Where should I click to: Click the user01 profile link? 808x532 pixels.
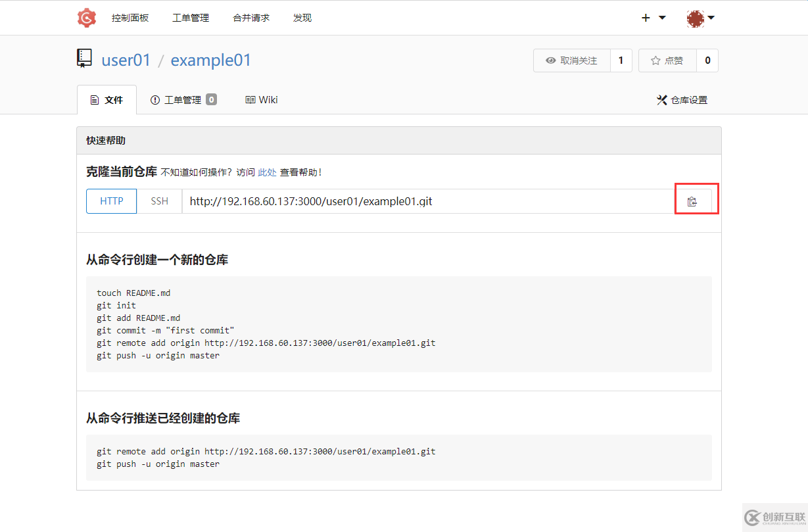coord(126,60)
